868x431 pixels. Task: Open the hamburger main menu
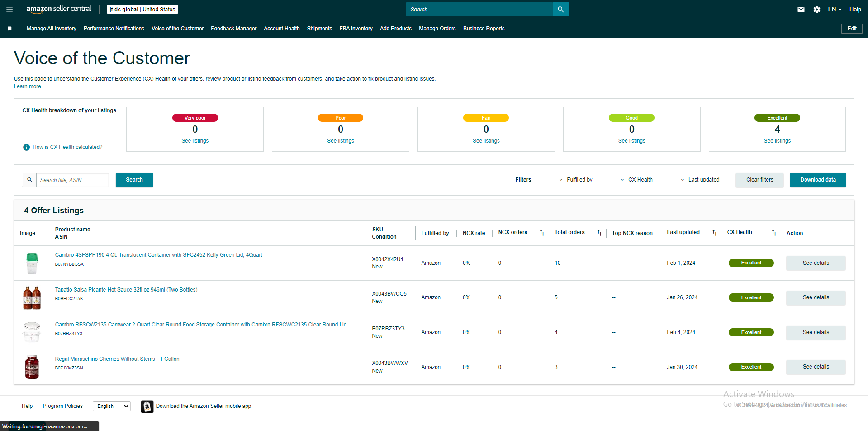9,9
